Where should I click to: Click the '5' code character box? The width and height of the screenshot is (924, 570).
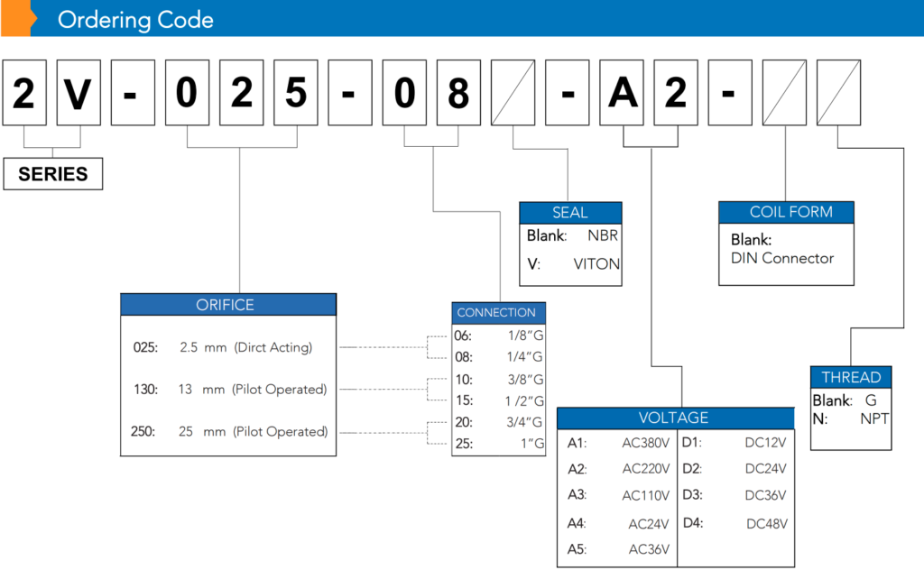(297, 95)
